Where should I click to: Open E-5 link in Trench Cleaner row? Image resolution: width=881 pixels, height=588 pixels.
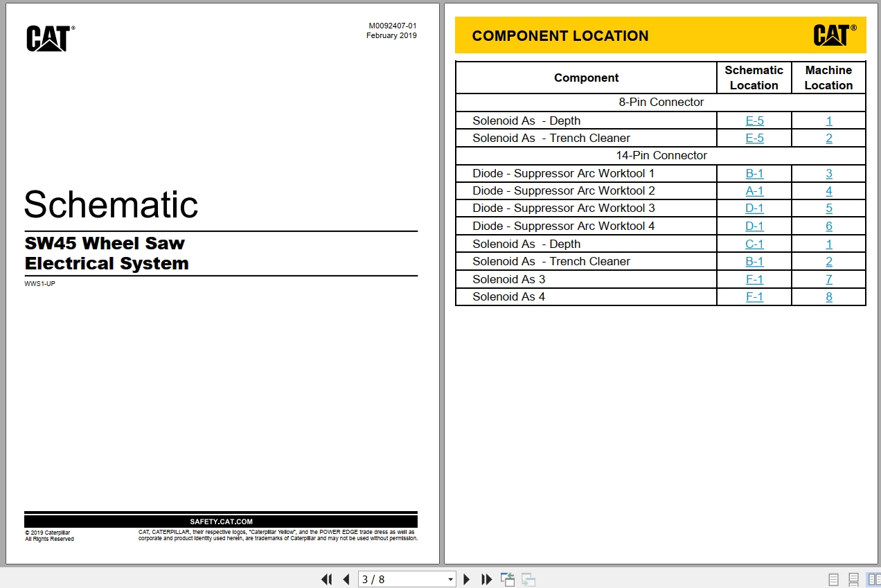pos(754,138)
